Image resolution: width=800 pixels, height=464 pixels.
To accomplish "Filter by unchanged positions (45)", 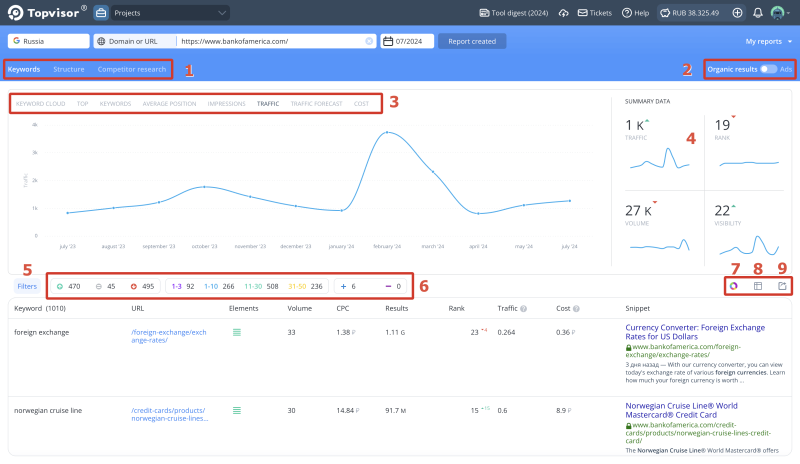I will [106, 286].
